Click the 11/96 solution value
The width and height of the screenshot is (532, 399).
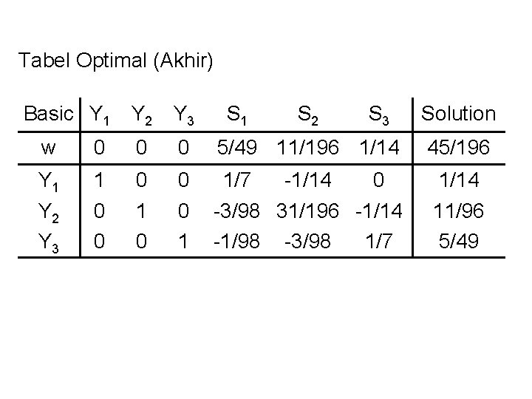click(458, 211)
